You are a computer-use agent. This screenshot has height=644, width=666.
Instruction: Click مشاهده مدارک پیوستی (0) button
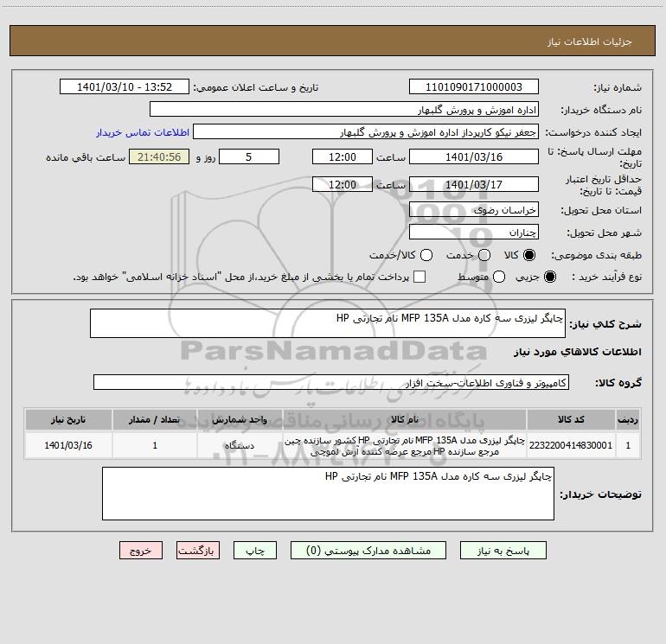tap(368, 550)
